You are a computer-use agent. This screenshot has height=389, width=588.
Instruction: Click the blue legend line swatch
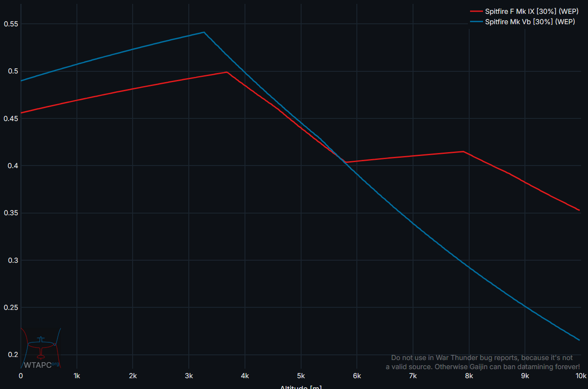(476, 22)
